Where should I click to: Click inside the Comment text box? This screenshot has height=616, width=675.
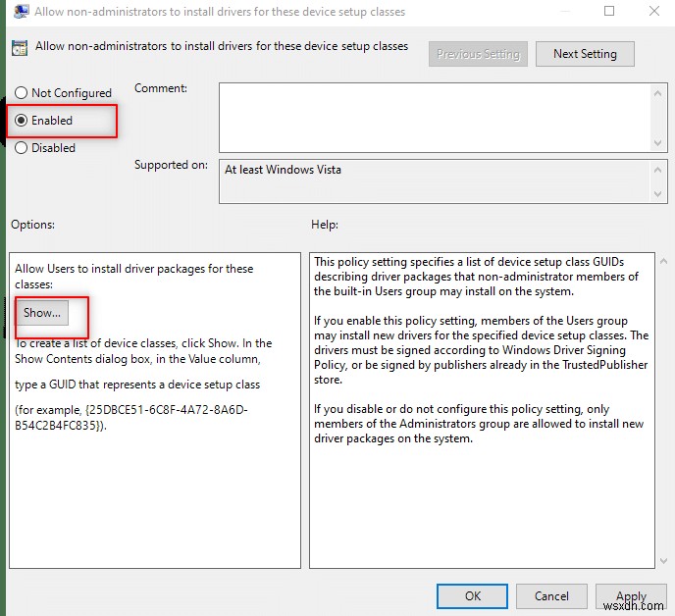(x=435, y=118)
